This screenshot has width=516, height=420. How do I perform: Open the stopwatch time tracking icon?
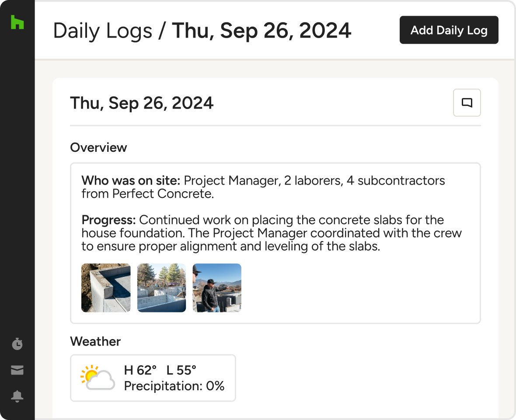[17, 344]
